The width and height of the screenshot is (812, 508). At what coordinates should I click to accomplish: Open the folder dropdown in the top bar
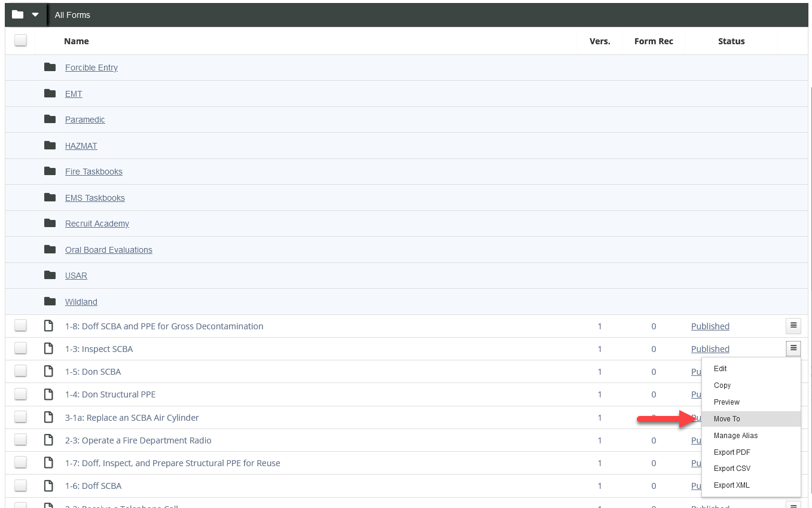pyautogui.click(x=26, y=15)
